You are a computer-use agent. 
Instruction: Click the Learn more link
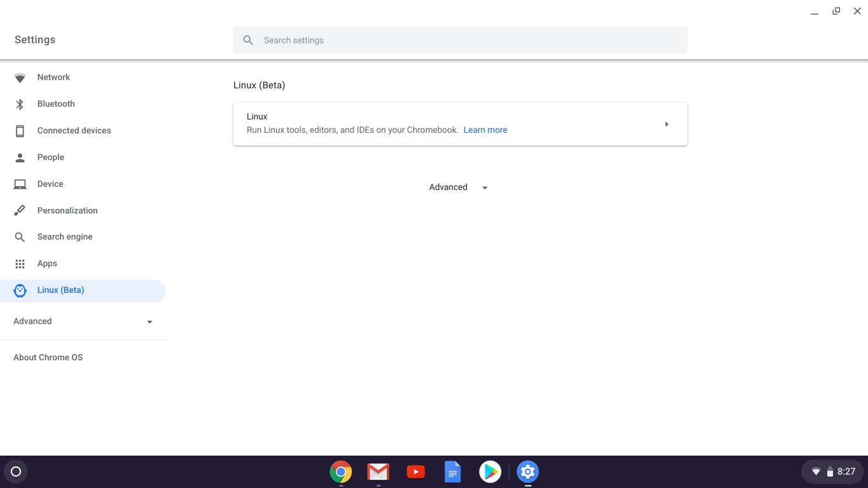tap(485, 130)
